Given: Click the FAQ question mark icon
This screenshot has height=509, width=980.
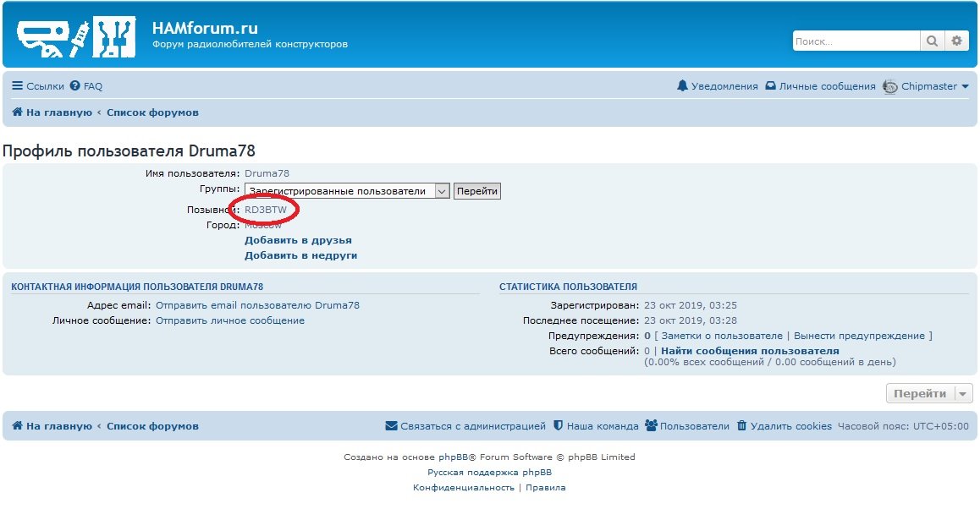Looking at the screenshot, I should coord(75,86).
